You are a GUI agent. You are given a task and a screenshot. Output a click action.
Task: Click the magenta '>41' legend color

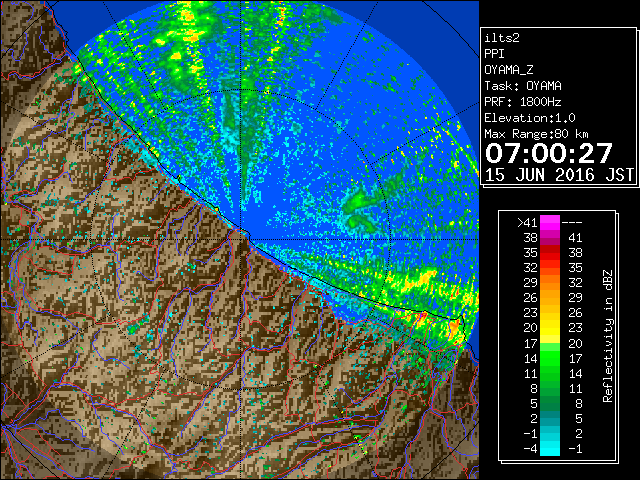click(550, 222)
